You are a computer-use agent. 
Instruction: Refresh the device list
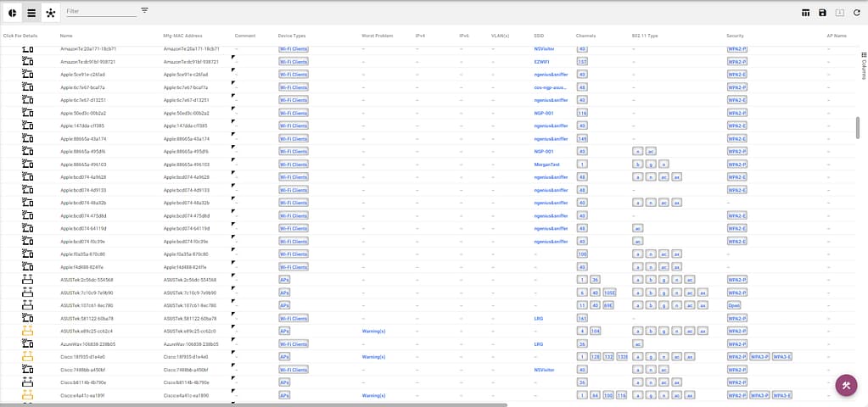856,13
